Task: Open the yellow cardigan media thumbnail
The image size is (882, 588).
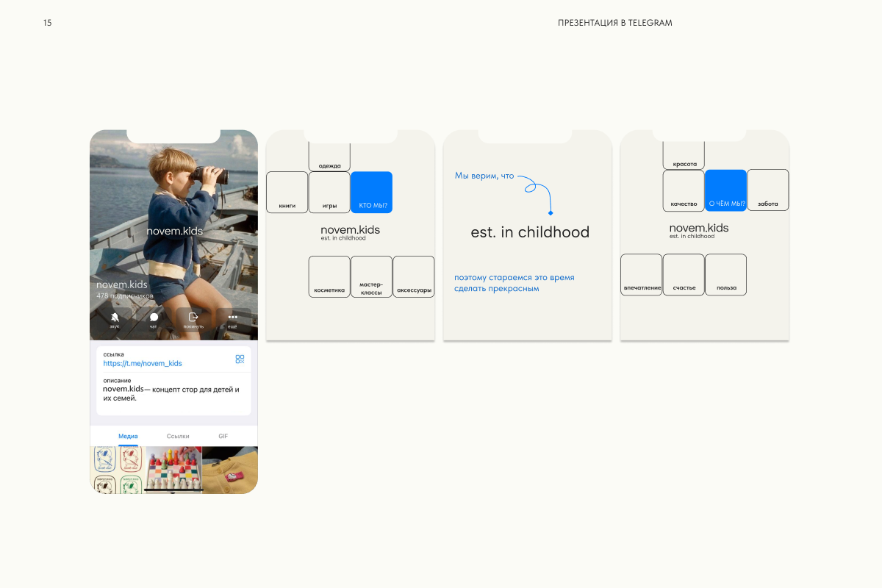Action: pos(230,470)
